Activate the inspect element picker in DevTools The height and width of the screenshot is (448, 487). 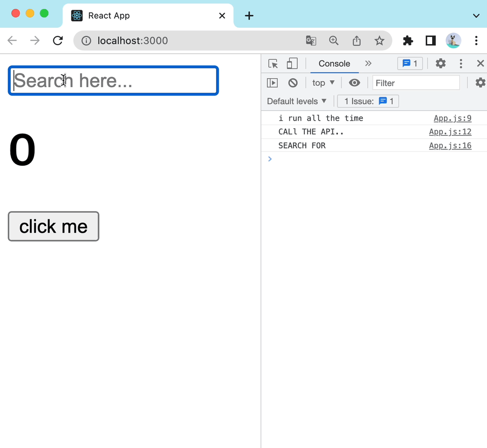click(273, 63)
